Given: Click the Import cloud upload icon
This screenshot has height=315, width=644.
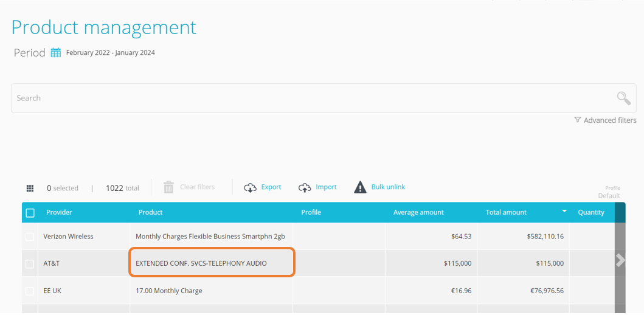Looking at the screenshot, I should (x=304, y=188).
